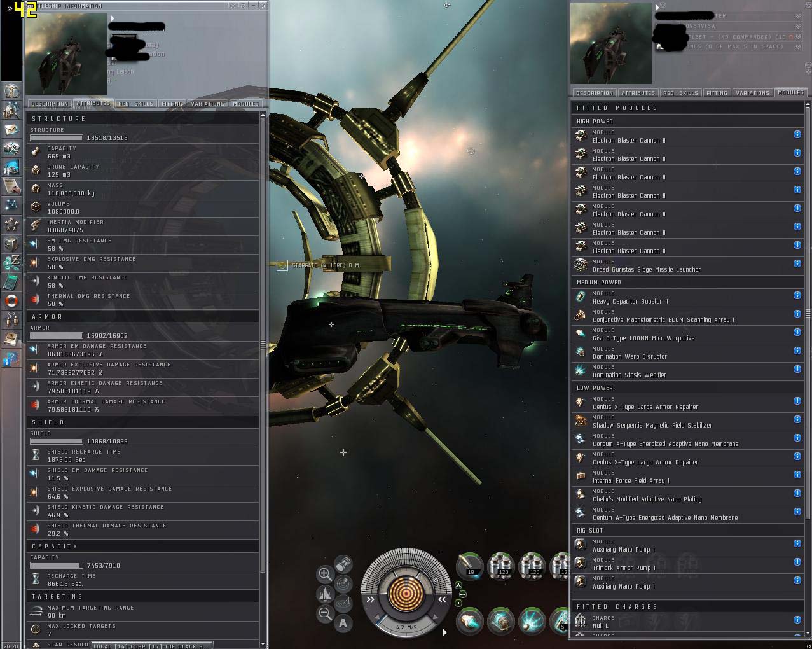Open Fitting tab in right window
Viewport: 812px width, 649px height.
point(717,93)
